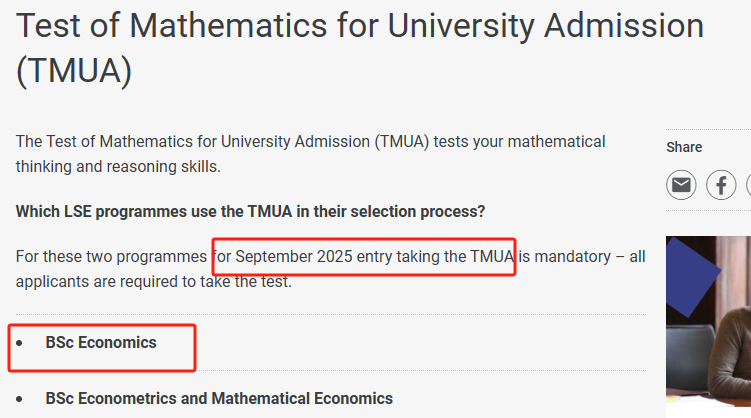Click the "For these two programmes" text
The height and width of the screenshot is (418, 751).
pyautogui.click(x=111, y=256)
